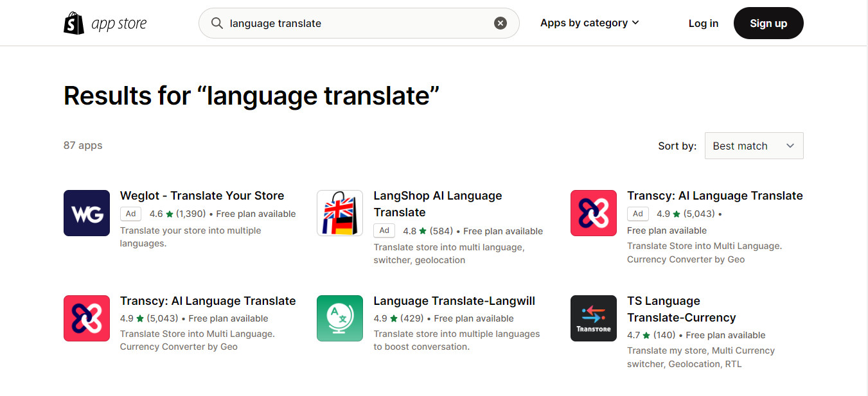Open the top-row Transcy: AI Language Translate title
Viewport: 868px width, 396px height.
[x=715, y=196]
